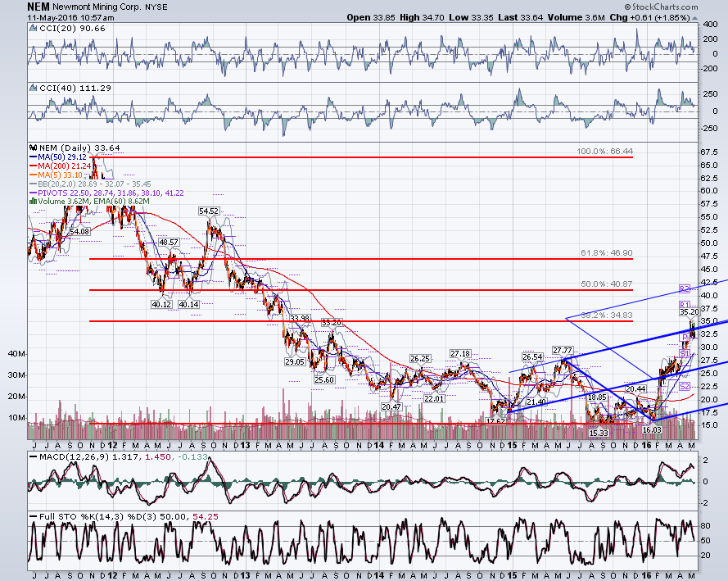Screen dimensions: 728x581
Task: Click the 100.0%: 66.44 Fibonacci label
Action: tap(604, 152)
